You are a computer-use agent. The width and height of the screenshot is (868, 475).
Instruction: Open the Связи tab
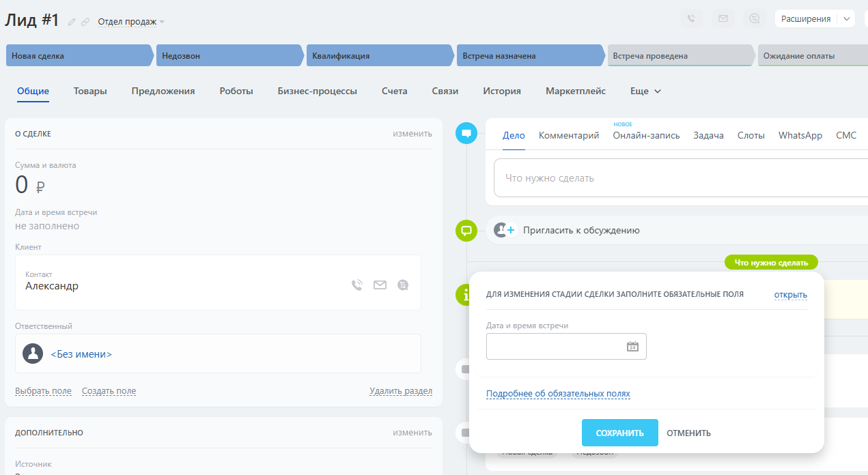coord(445,91)
